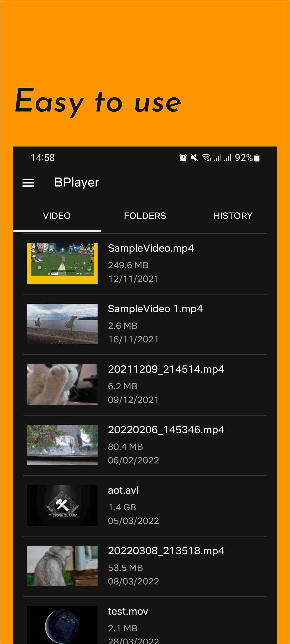290x644 pixels.
Task: Choose the 20220308_213518.mp4 entry
Action: (166, 551)
